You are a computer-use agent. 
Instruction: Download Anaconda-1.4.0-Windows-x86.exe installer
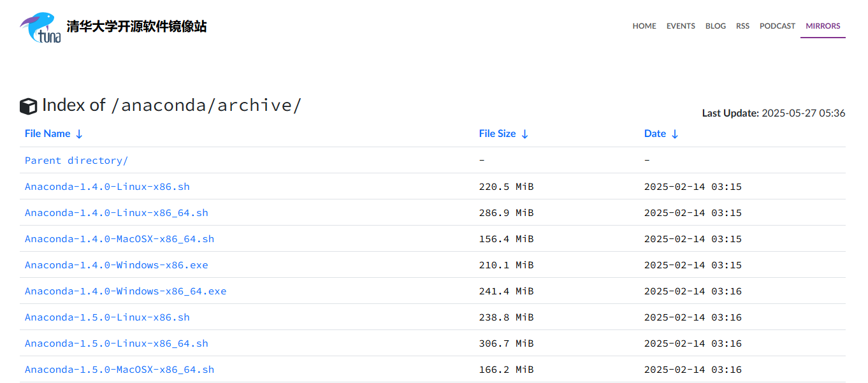click(x=116, y=265)
